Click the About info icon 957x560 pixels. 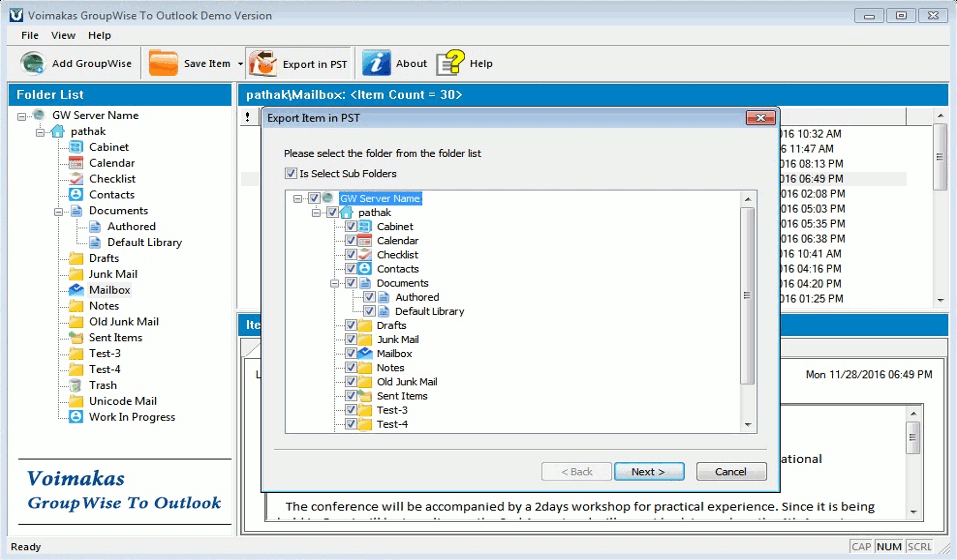pyautogui.click(x=376, y=63)
